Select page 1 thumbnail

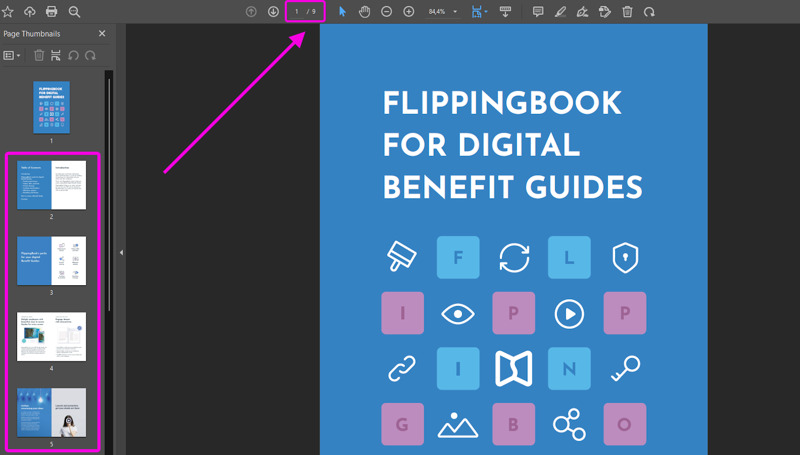tap(52, 107)
